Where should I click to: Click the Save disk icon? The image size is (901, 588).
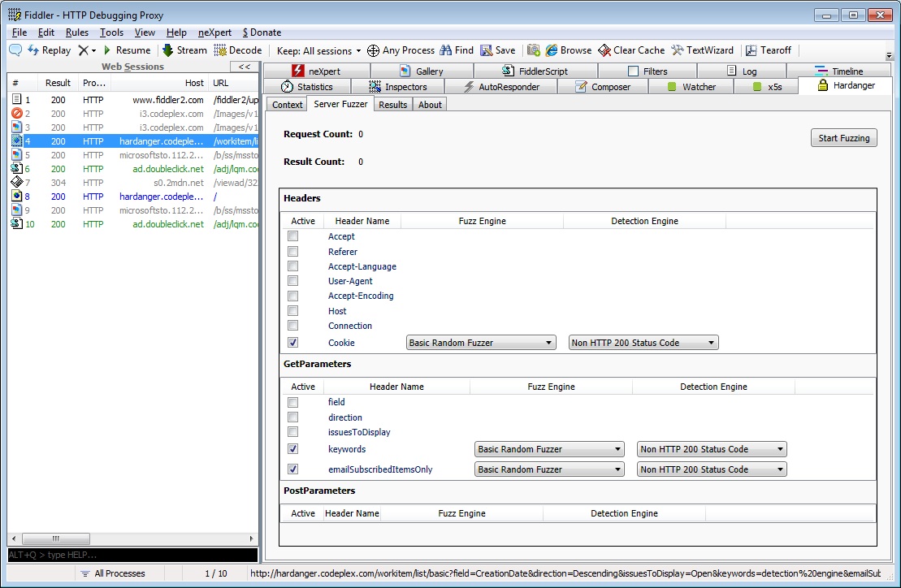point(487,50)
